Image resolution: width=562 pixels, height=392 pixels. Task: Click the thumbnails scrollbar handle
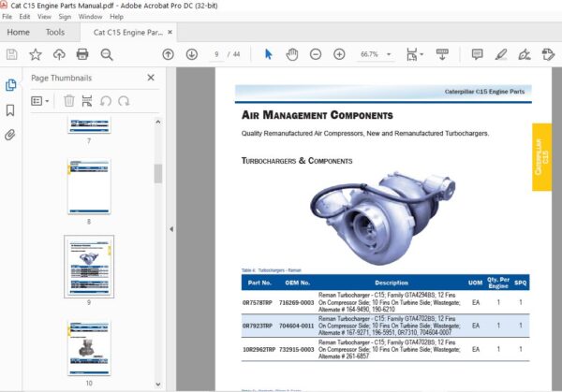158,174
